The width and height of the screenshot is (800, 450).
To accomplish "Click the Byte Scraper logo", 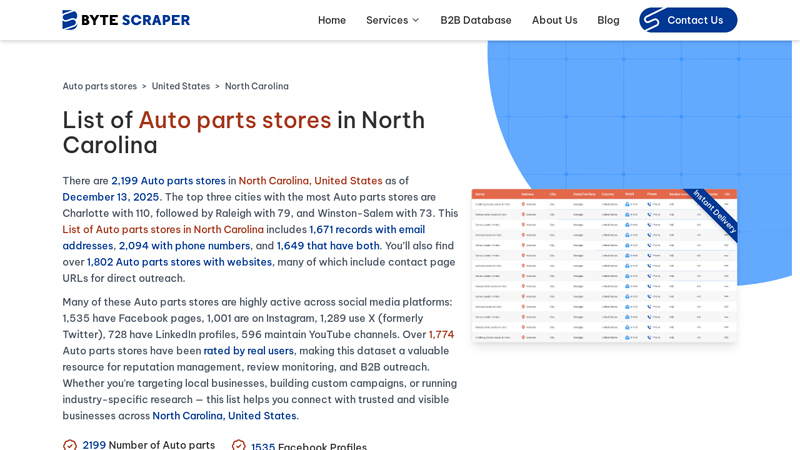I will point(126,20).
